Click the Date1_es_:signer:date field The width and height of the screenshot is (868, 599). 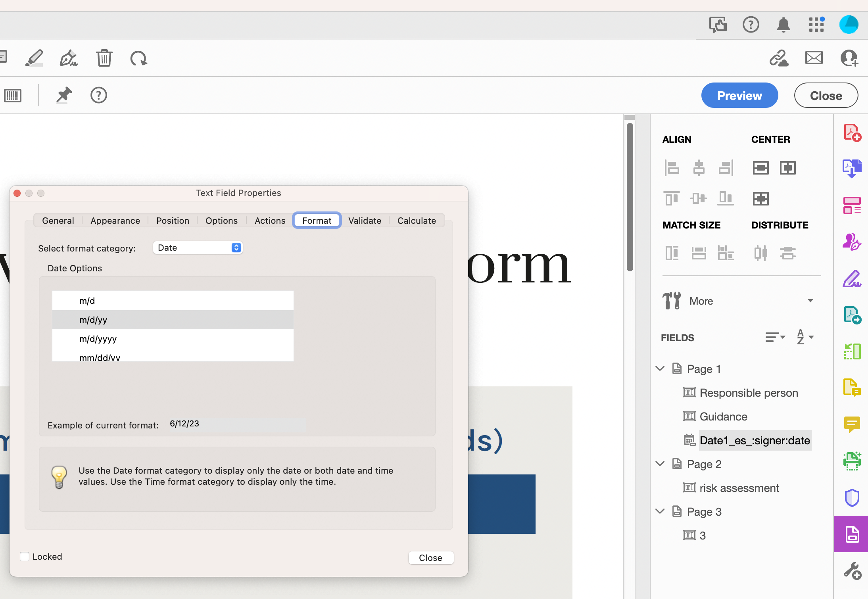point(755,440)
